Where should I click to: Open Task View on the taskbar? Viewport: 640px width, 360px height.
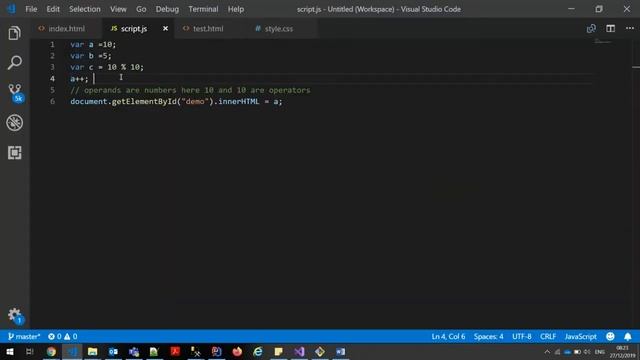coord(29,351)
